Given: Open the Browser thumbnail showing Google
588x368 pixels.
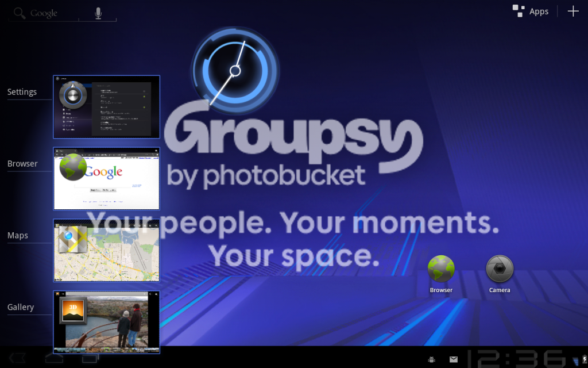Looking at the screenshot, I should point(106,179).
